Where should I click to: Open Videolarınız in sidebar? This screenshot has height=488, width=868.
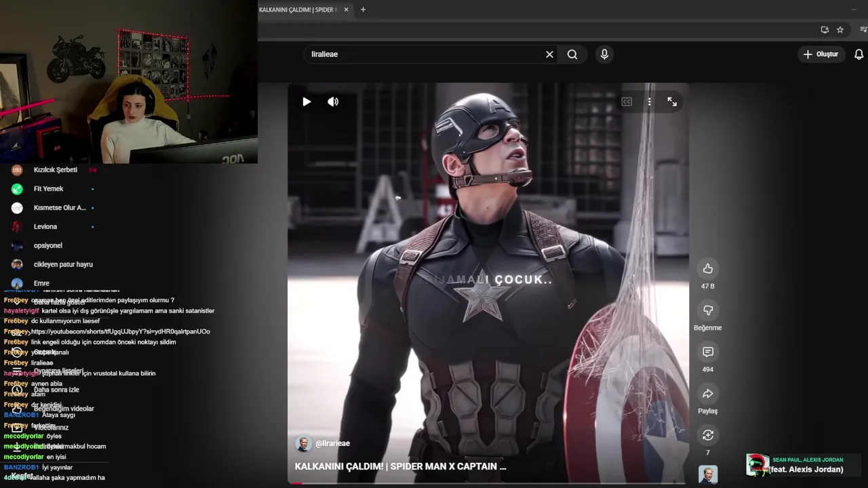51,428
